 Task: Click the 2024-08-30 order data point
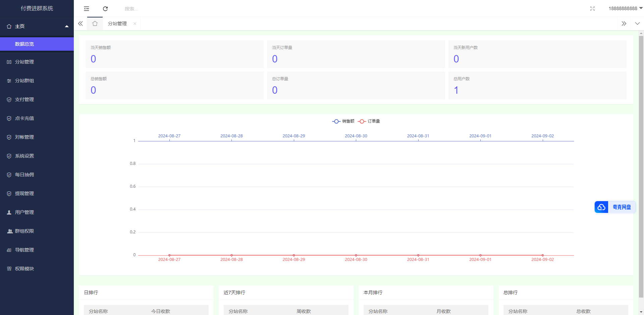(x=356, y=255)
